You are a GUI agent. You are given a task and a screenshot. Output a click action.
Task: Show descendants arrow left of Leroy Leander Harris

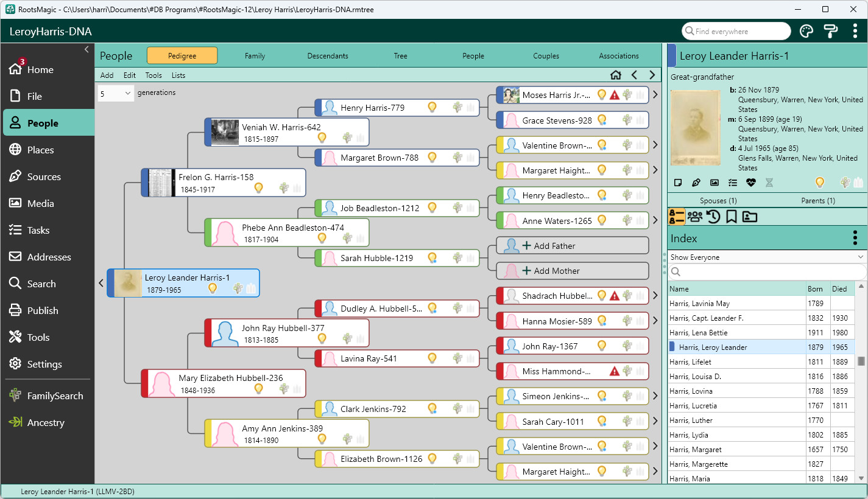(101, 283)
